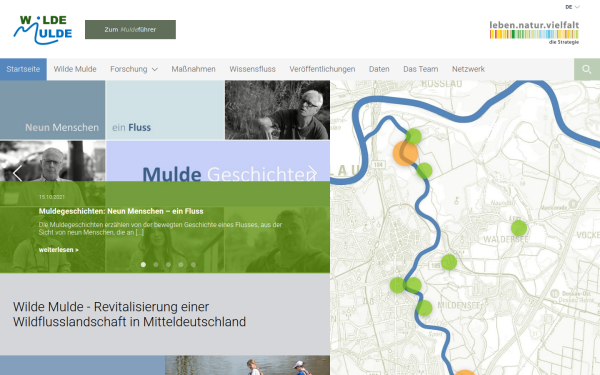Click ein Fluss tile

click(165, 110)
